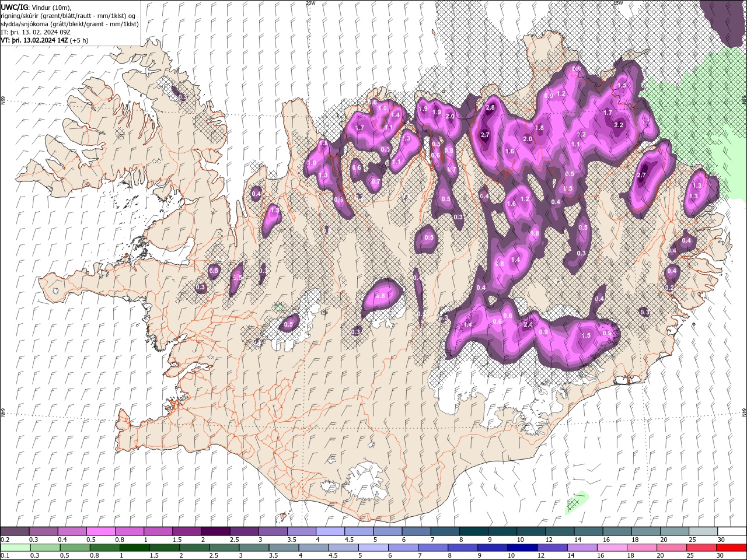This screenshot has width=747, height=560.
Task: Pick the bright pink 0.5–0.8 snowfall legend swatch
Action: (x=100, y=531)
